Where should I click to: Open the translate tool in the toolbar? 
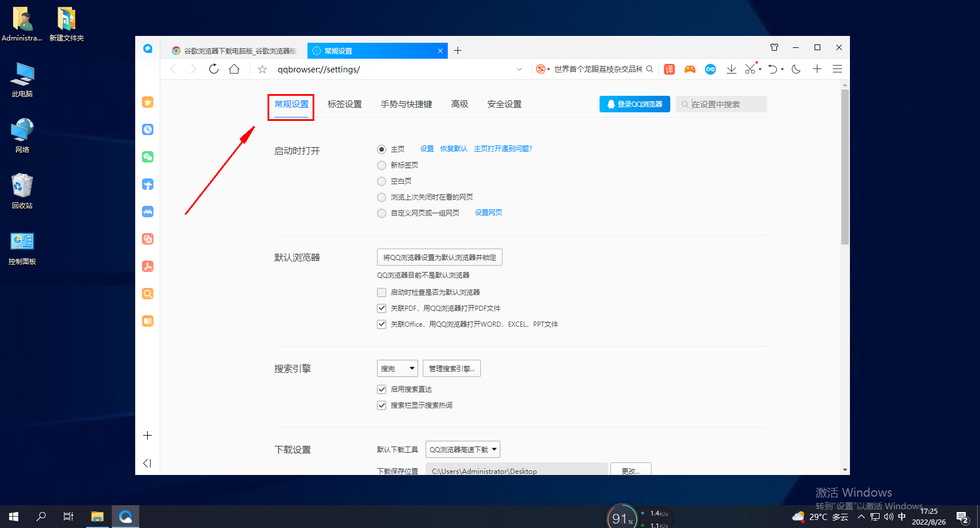click(x=669, y=69)
